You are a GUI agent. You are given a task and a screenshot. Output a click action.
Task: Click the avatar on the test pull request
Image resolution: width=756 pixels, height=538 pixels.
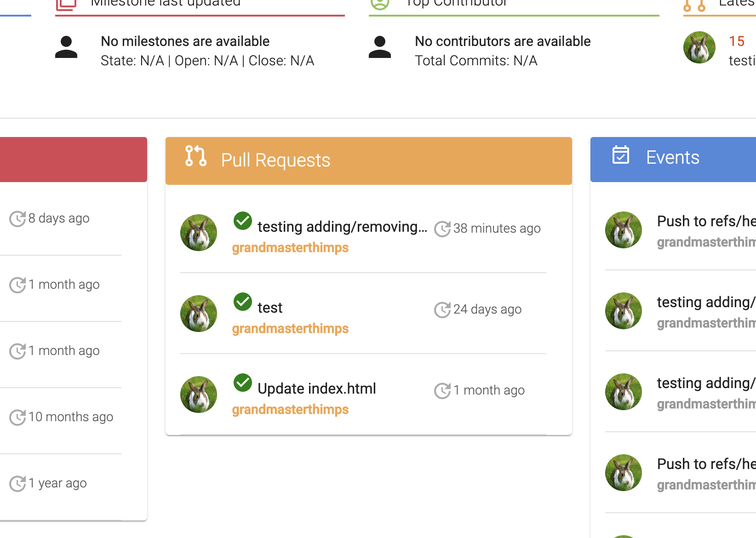tap(198, 313)
